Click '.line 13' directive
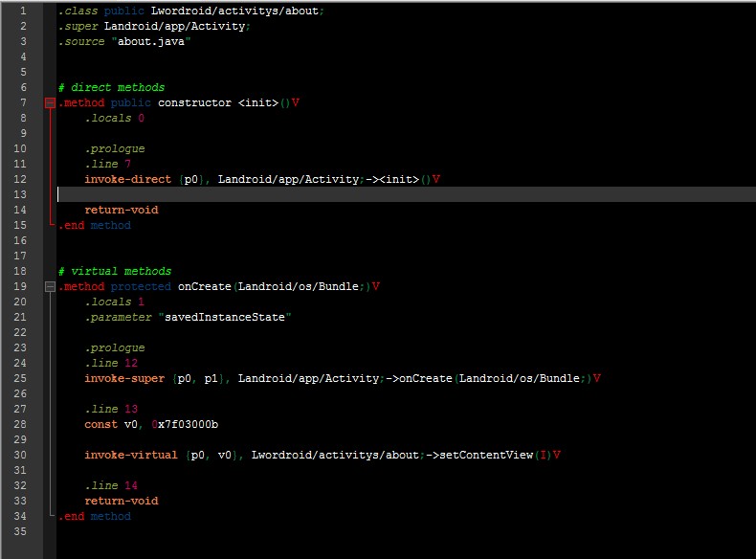The image size is (756, 559). click(x=111, y=409)
